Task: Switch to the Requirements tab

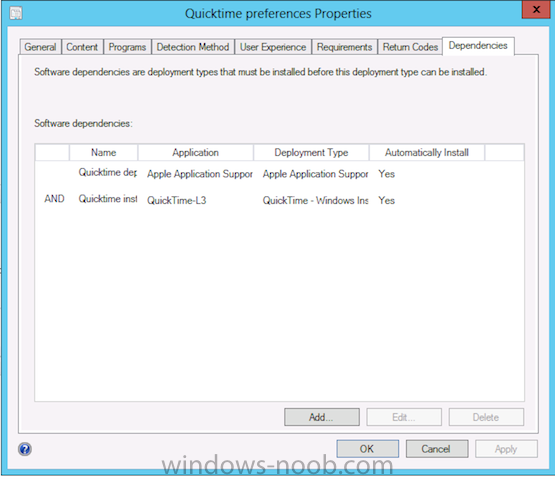Action: coord(344,47)
